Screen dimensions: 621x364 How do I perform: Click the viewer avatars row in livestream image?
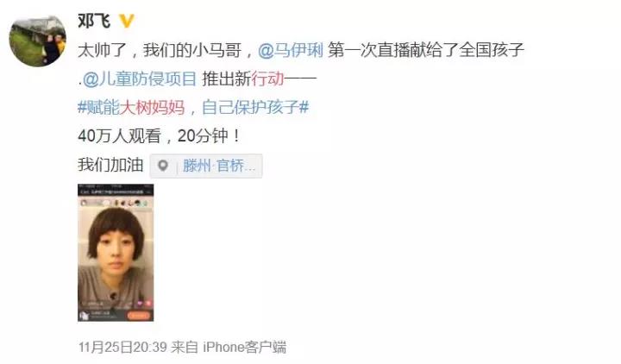point(131,203)
